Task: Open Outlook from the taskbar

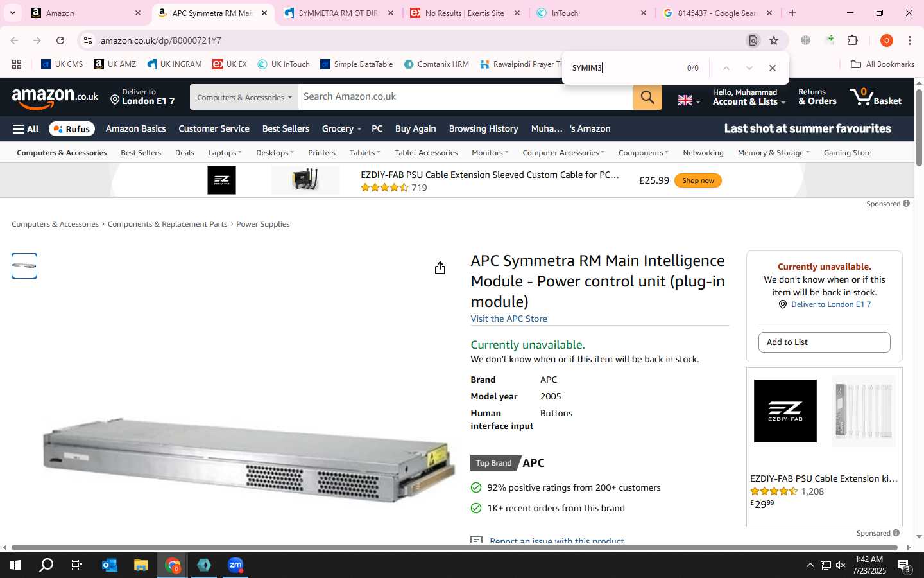Action: pos(109,565)
